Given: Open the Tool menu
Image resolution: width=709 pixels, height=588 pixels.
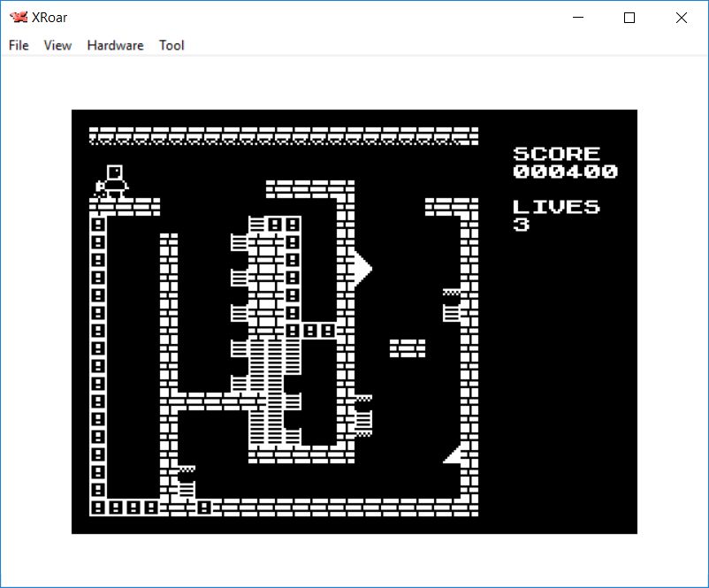Looking at the screenshot, I should point(172,45).
